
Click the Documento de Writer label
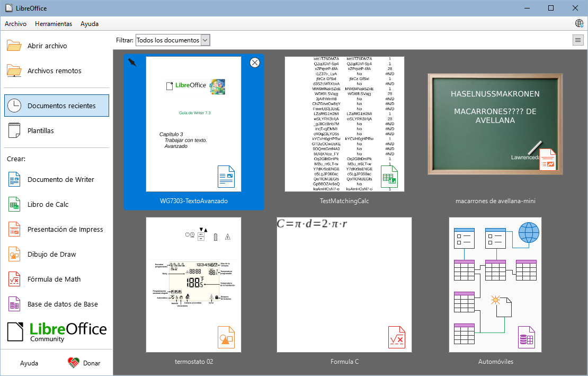tap(61, 179)
